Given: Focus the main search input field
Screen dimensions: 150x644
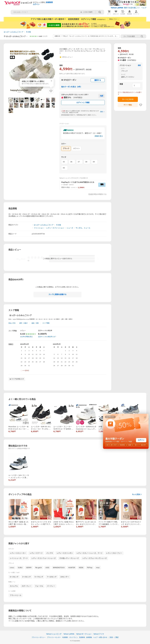Looking at the screenshot, I should (x=45, y=12).
